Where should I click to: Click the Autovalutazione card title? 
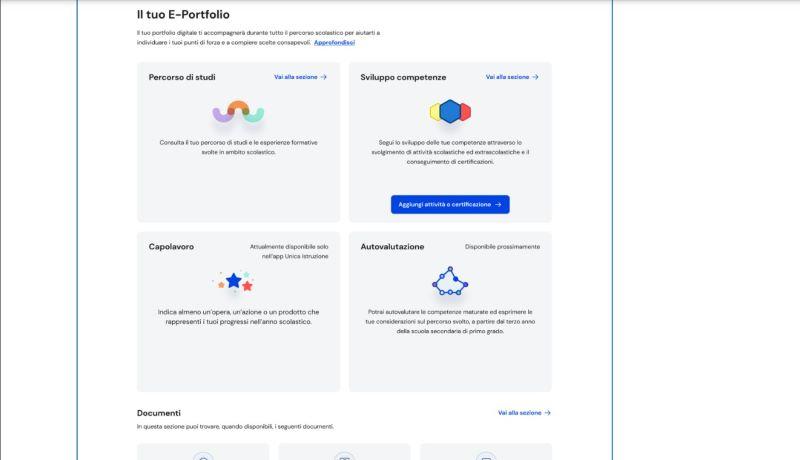(x=392, y=246)
